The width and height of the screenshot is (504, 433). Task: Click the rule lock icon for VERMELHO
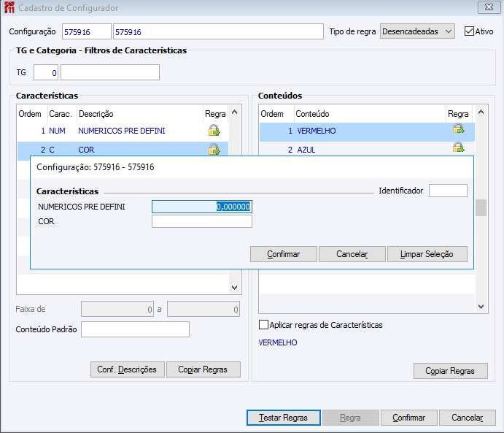(458, 129)
